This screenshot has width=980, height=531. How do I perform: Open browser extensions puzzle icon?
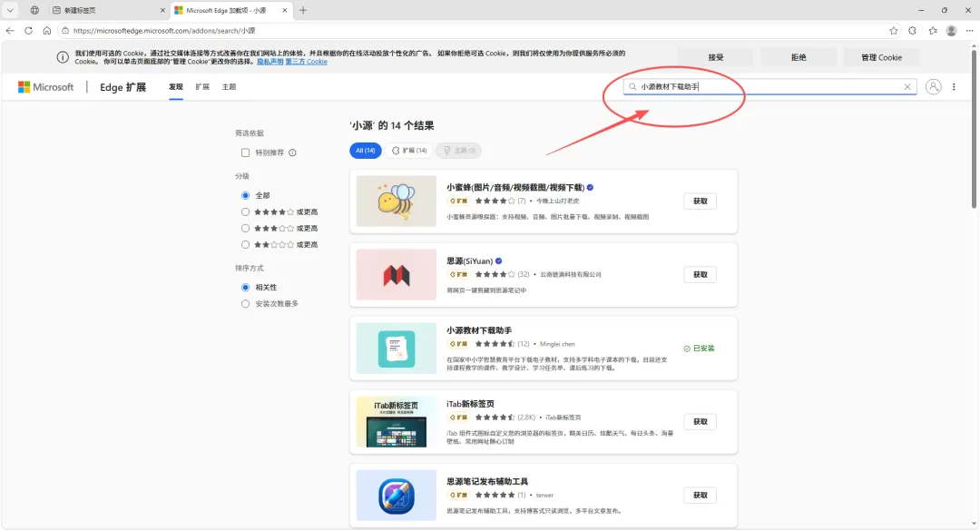[x=913, y=31]
